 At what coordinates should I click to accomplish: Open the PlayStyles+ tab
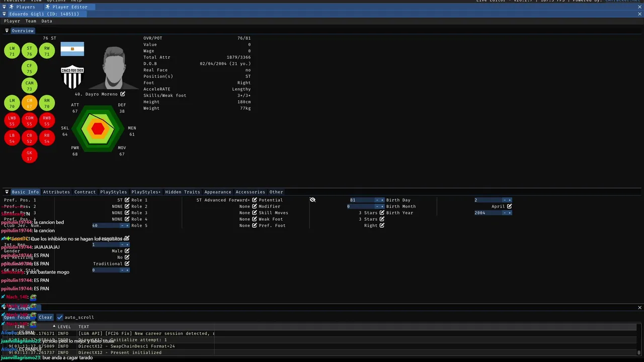pyautogui.click(x=146, y=192)
